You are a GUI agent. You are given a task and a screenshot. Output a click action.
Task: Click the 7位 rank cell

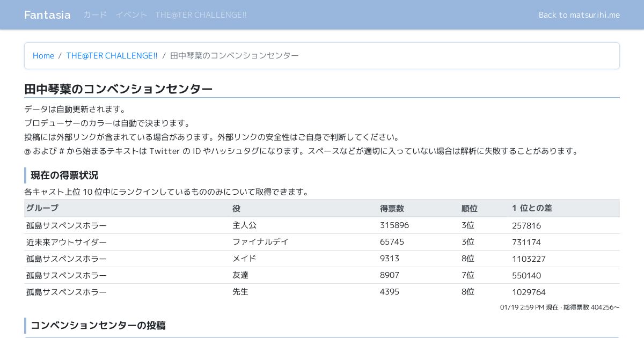(x=468, y=275)
